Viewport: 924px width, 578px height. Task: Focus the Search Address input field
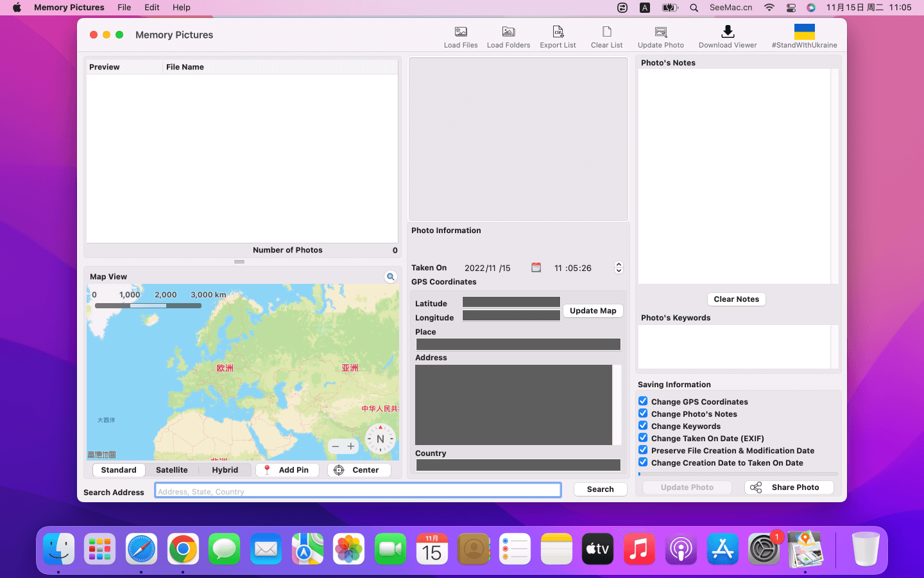[x=357, y=491]
